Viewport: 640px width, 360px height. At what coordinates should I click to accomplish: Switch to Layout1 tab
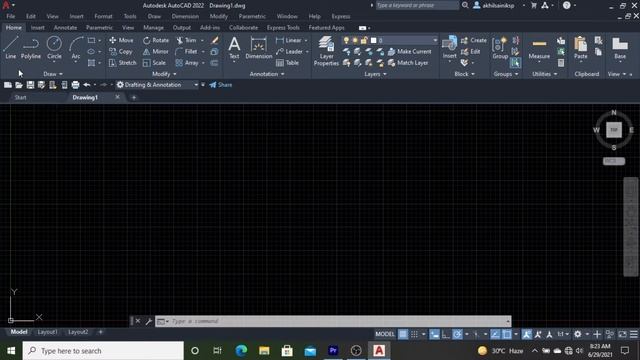(x=47, y=332)
